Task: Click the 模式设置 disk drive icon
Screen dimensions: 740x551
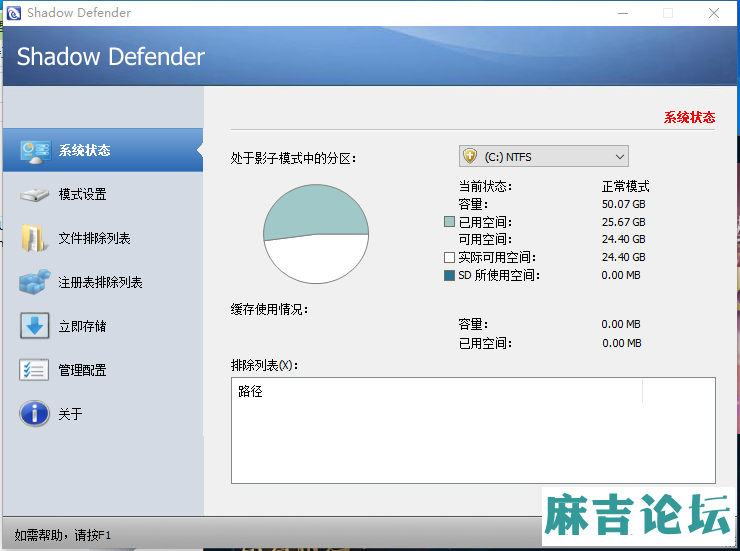Action: [x=34, y=195]
